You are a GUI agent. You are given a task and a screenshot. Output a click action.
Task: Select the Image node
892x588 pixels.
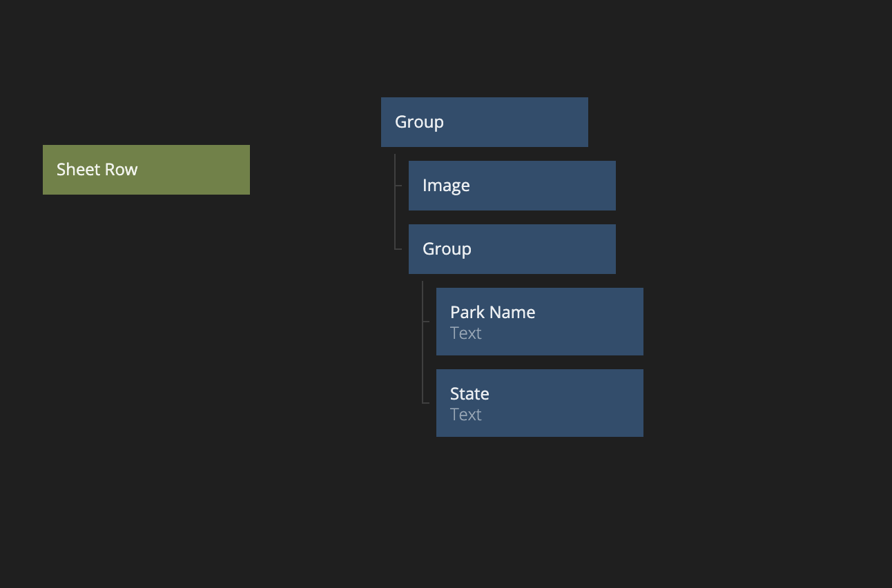tap(512, 186)
